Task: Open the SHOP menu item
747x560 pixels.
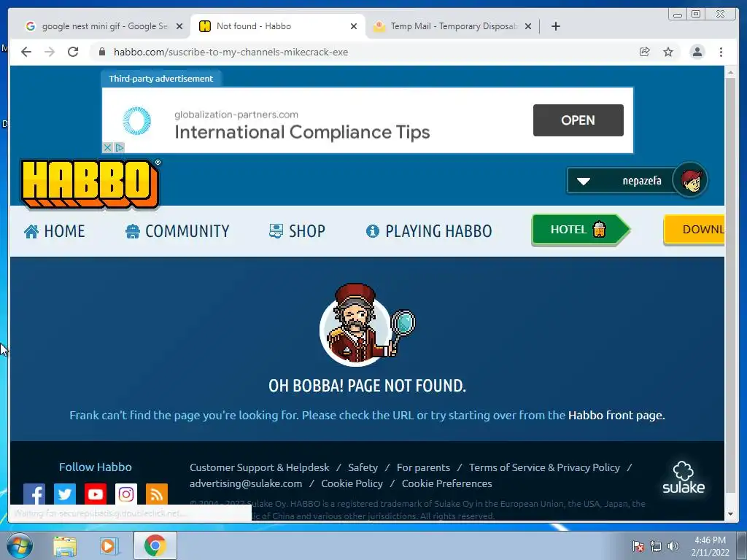Action: click(297, 231)
